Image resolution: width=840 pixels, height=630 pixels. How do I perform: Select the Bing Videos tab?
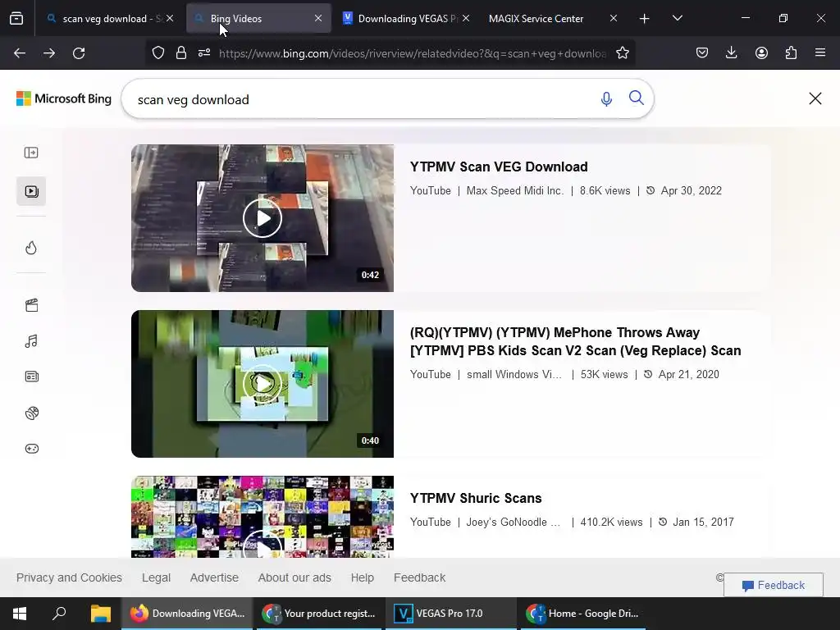tap(258, 19)
